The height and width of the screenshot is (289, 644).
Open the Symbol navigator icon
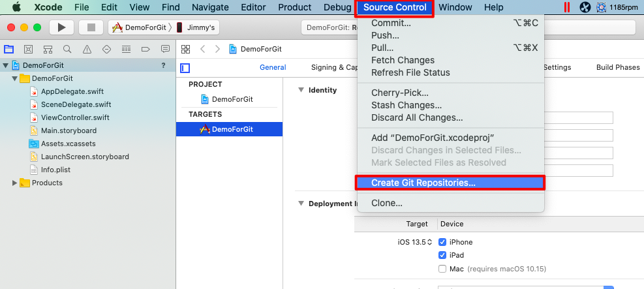click(x=48, y=50)
